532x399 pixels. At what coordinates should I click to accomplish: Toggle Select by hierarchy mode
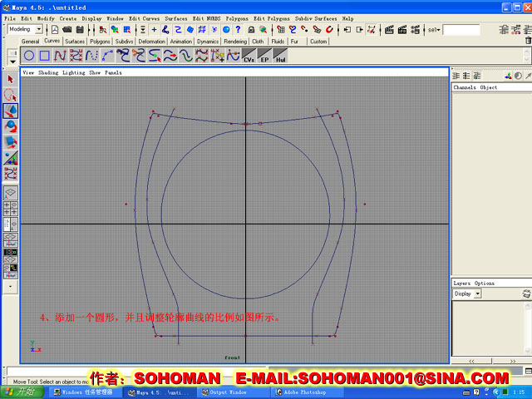pos(103,30)
